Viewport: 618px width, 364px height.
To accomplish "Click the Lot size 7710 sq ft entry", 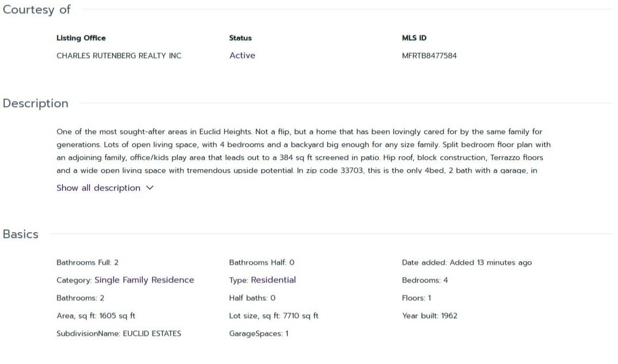I will coord(273,316).
